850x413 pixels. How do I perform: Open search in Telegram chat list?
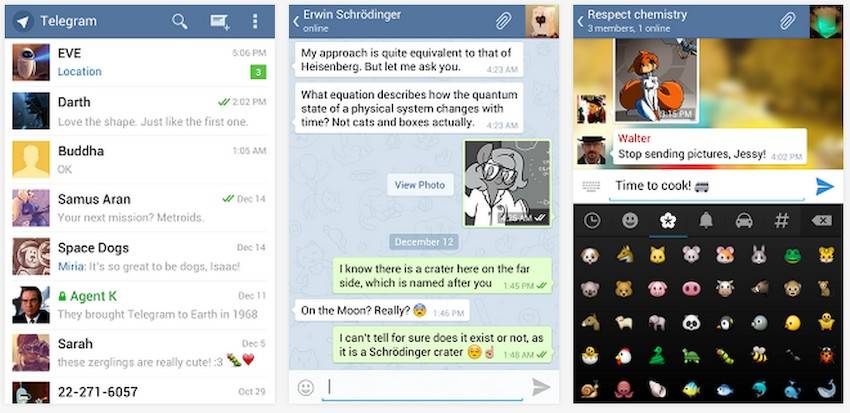(x=179, y=22)
